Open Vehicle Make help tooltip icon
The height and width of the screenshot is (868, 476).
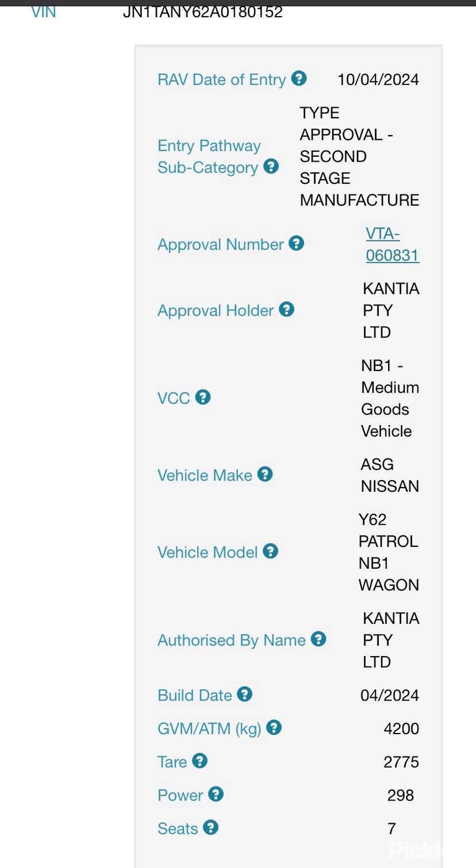pos(265,474)
